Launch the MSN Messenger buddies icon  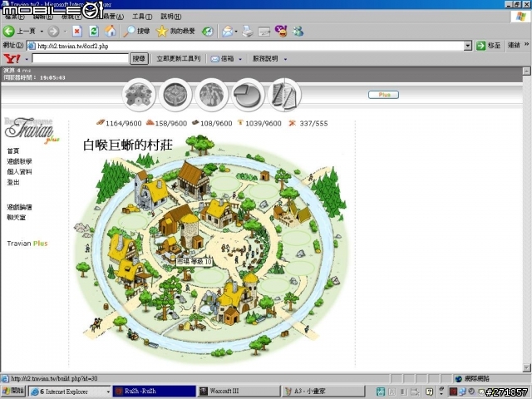(298, 32)
